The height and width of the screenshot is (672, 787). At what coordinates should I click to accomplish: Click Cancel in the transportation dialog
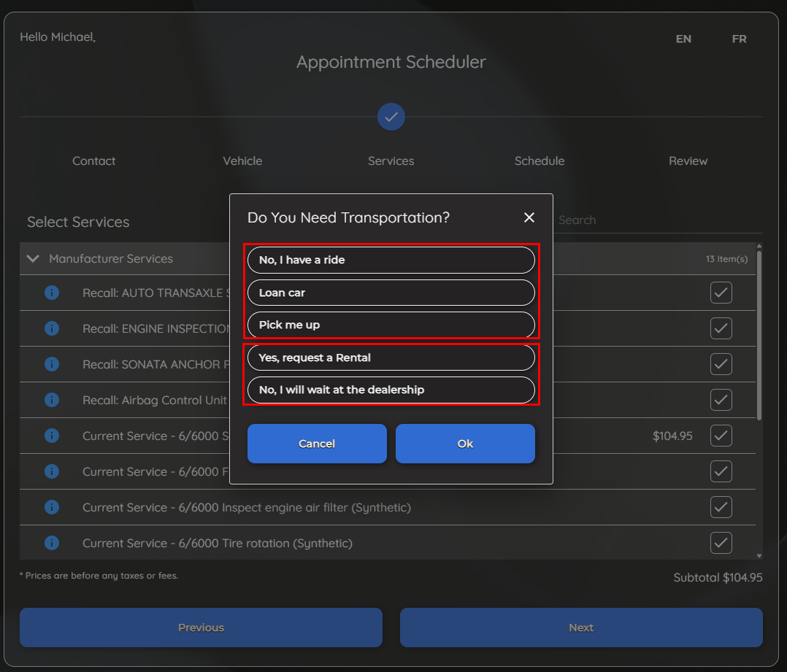(317, 444)
